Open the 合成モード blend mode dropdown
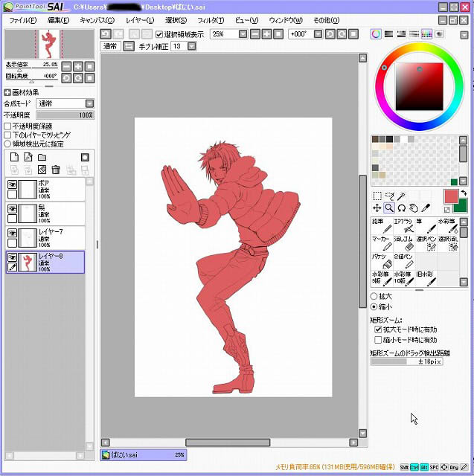Screen dimensions: 474x476 click(x=89, y=103)
